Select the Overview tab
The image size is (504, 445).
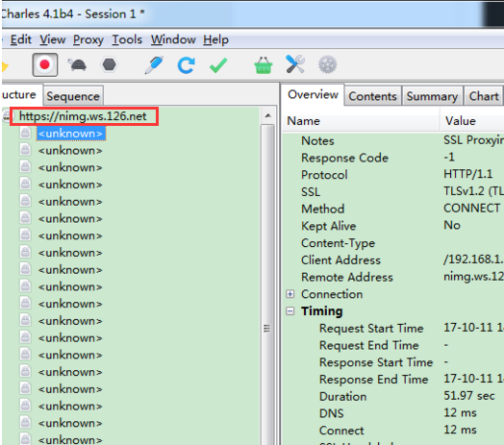pos(313,94)
